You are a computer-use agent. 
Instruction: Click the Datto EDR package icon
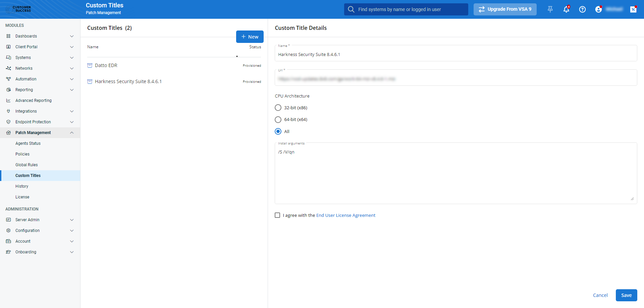click(x=90, y=65)
